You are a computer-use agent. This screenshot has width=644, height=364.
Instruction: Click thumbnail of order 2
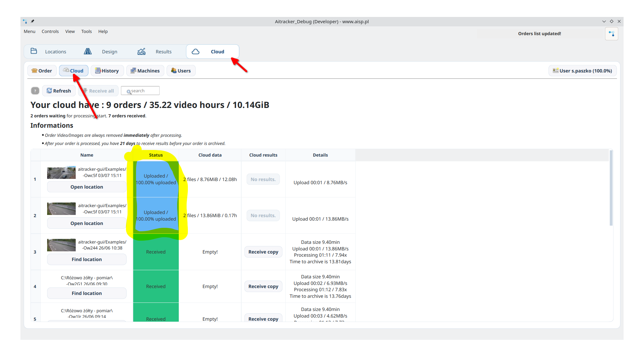pyautogui.click(x=61, y=209)
